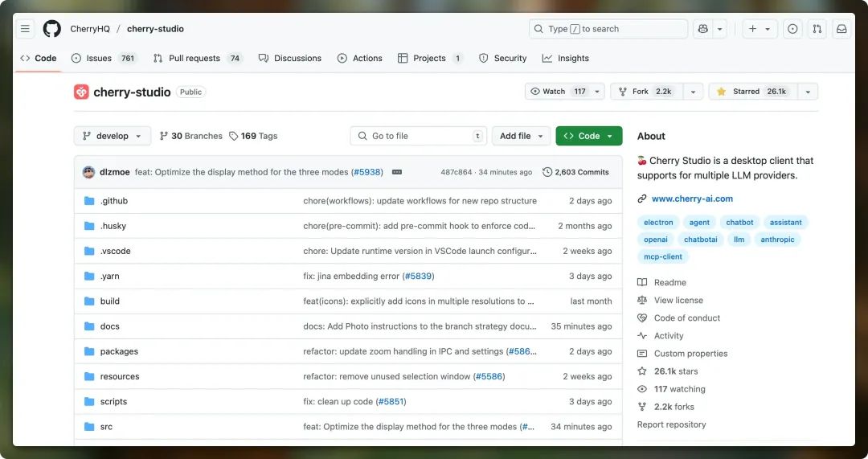View 30 Branches link
The image size is (868, 459).
pyautogui.click(x=191, y=136)
